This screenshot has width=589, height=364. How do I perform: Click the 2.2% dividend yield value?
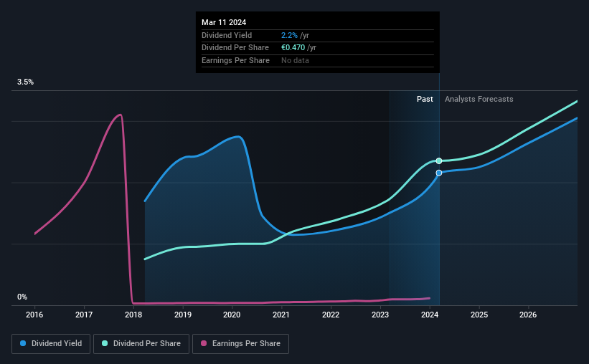coord(289,35)
